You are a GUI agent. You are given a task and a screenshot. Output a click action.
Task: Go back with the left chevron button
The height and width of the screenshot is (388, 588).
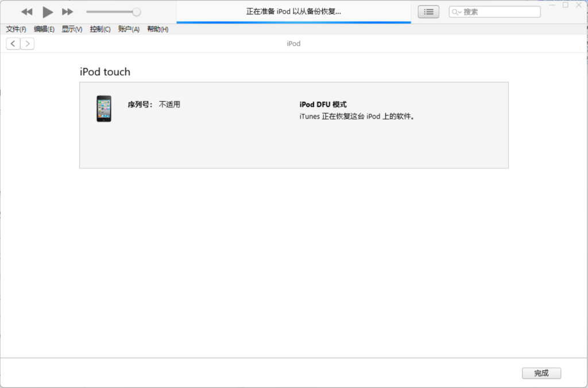(13, 44)
